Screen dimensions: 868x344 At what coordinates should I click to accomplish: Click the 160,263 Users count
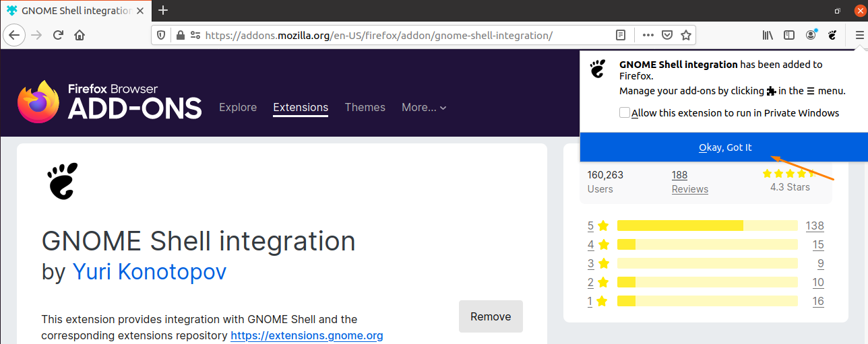click(605, 182)
